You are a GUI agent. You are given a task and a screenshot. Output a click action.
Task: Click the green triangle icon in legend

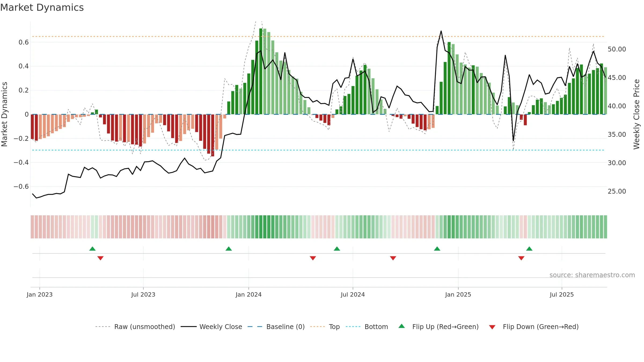click(x=402, y=326)
